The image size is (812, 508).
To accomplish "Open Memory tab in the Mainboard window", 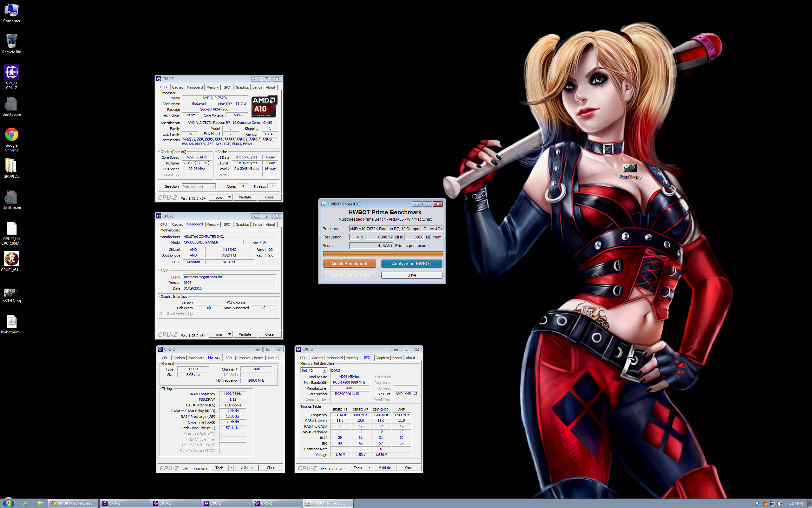I will click(213, 224).
